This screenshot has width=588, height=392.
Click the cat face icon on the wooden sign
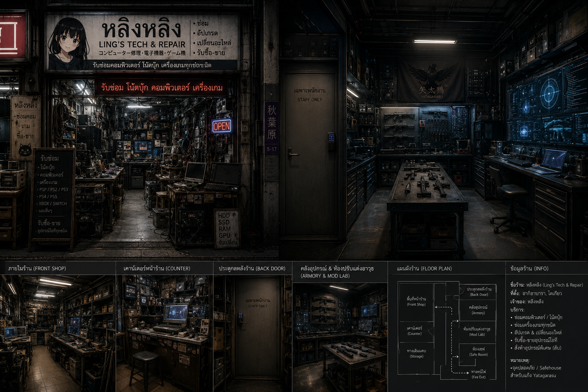(x=24, y=150)
